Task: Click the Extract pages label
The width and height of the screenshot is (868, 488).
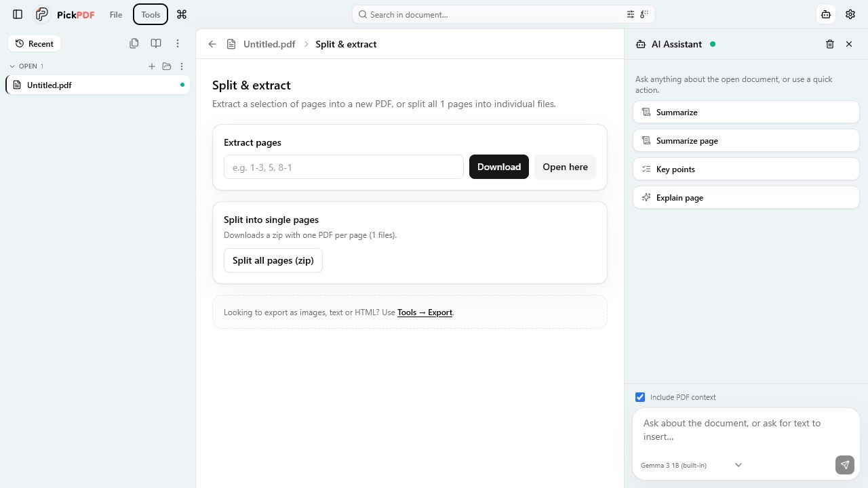Action: click(252, 142)
